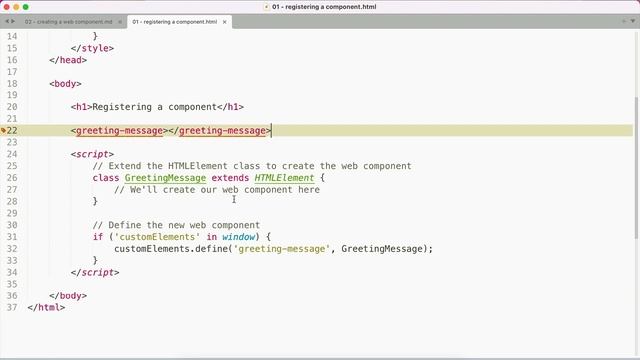The width and height of the screenshot is (640, 360).
Task: Click the opening <body> tag
Action: [x=65, y=84]
